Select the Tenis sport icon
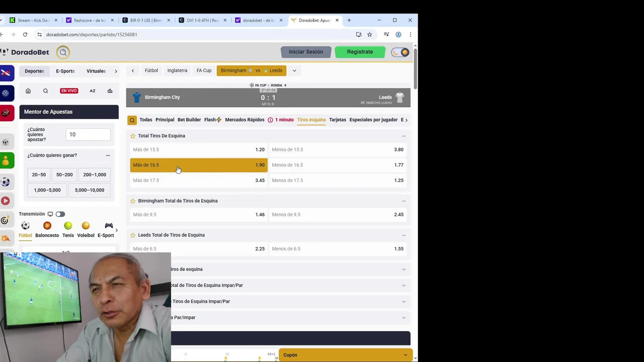This screenshot has width=644, height=362. pyautogui.click(x=68, y=226)
